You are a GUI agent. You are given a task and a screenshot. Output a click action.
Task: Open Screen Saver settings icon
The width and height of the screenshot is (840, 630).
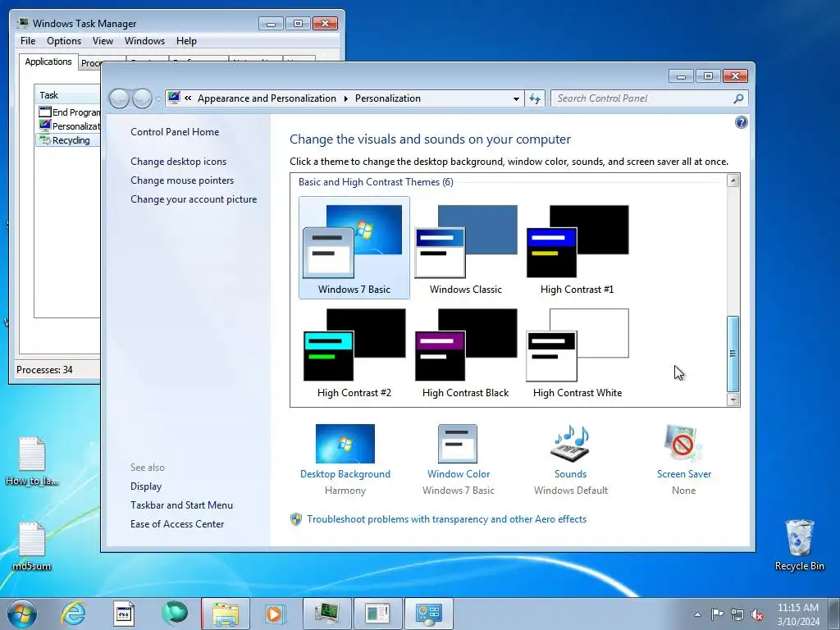(683, 444)
